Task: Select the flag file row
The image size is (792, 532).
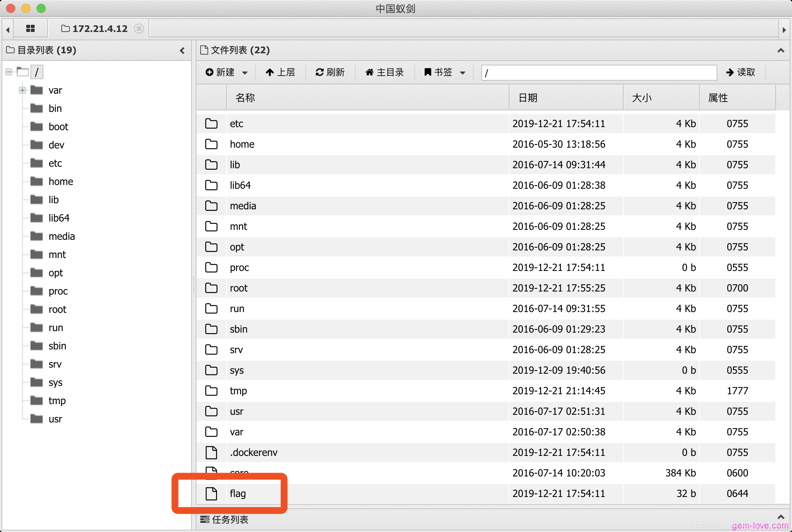Action: [x=238, y=494]
